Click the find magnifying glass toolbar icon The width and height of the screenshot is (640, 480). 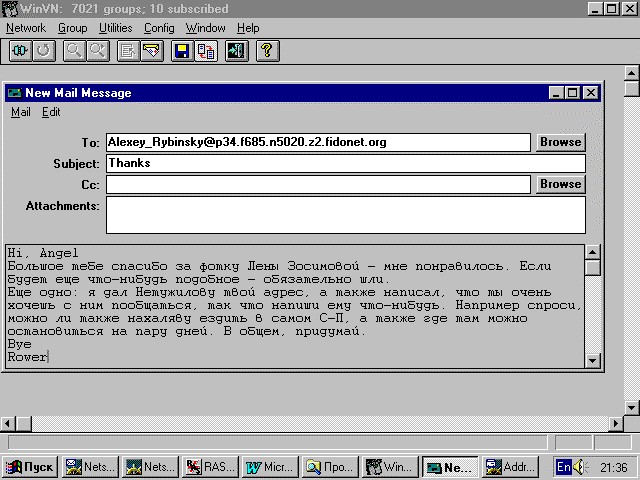click(x=74, y=51)
